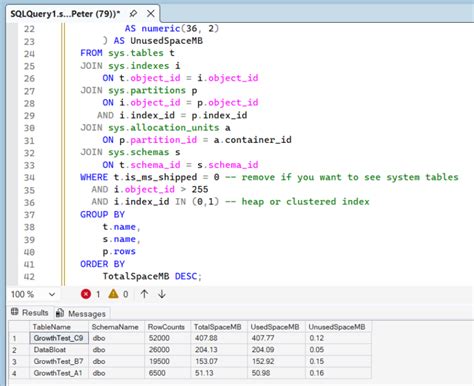
Task: Switch to the Messages tab
Action: tap(81, 313)
